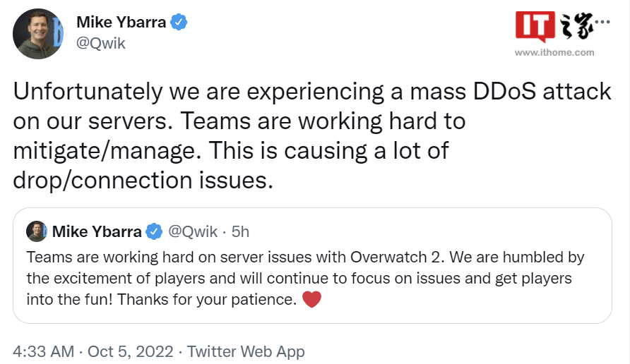Click the red heart emoji
Screen dimensions: 630x364
(x=311, y=299)
